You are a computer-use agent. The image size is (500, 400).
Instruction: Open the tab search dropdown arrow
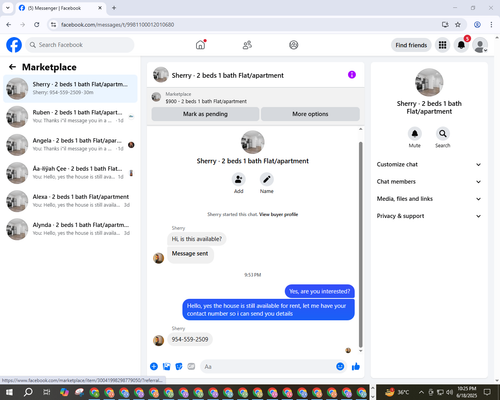(x=8, y=8)
